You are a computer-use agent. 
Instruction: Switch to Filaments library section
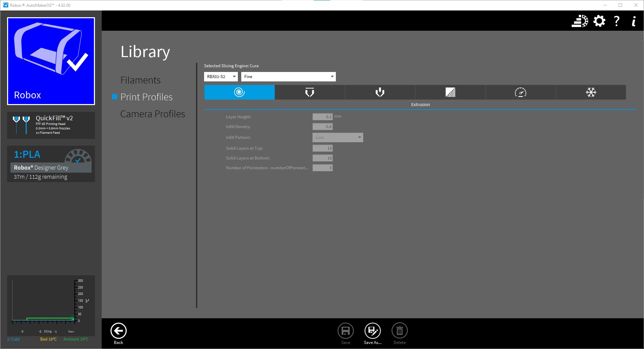(140, 80)
